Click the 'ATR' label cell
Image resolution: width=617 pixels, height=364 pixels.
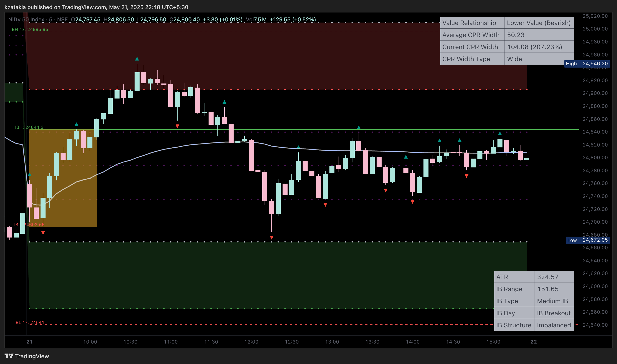(x=514, y=277)
